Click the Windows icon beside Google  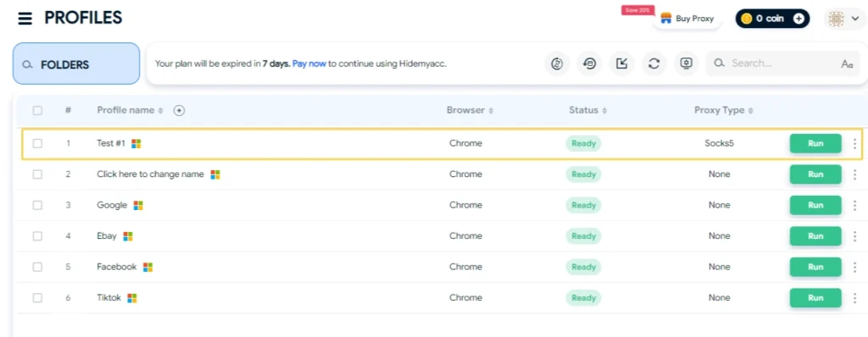[138, 206]
